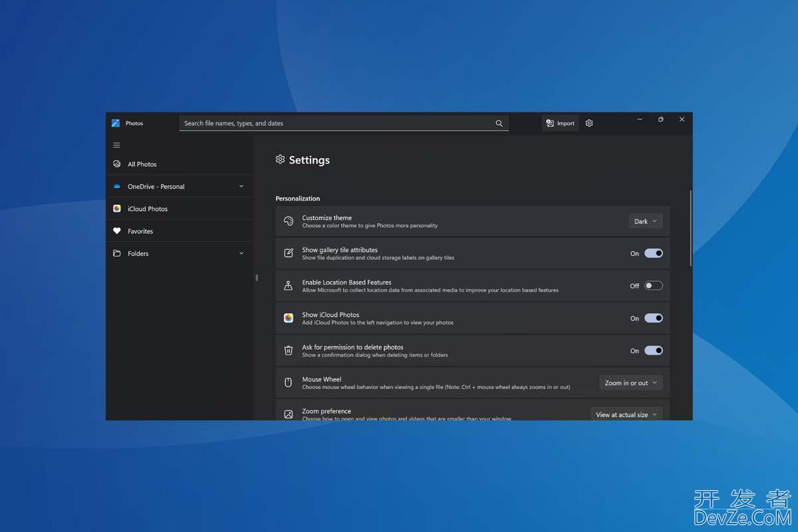798x532 pixels.
Task: Open Favorites in the sidebar
Action: 140,231
